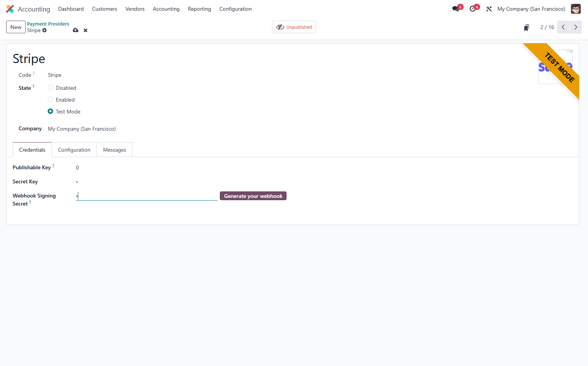Click the Webhook Signing Secret input

pyautogui.click(x=147, y=196)
